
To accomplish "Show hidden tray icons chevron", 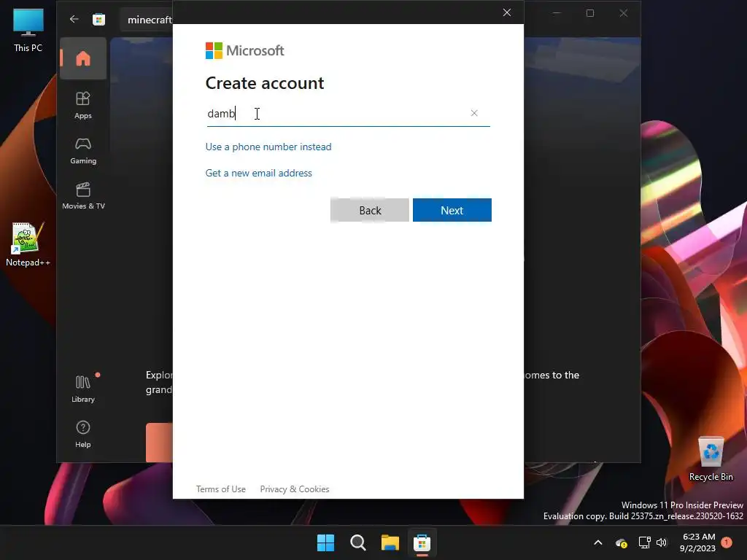I will click(x=598, y=542).
